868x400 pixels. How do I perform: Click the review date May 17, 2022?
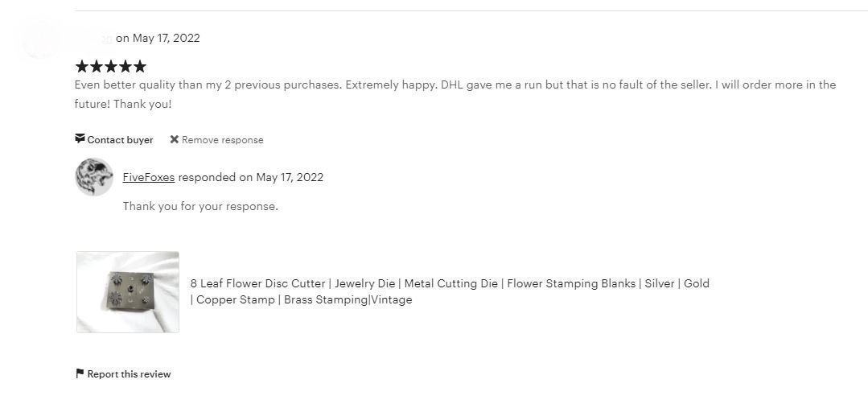(167, 38)
